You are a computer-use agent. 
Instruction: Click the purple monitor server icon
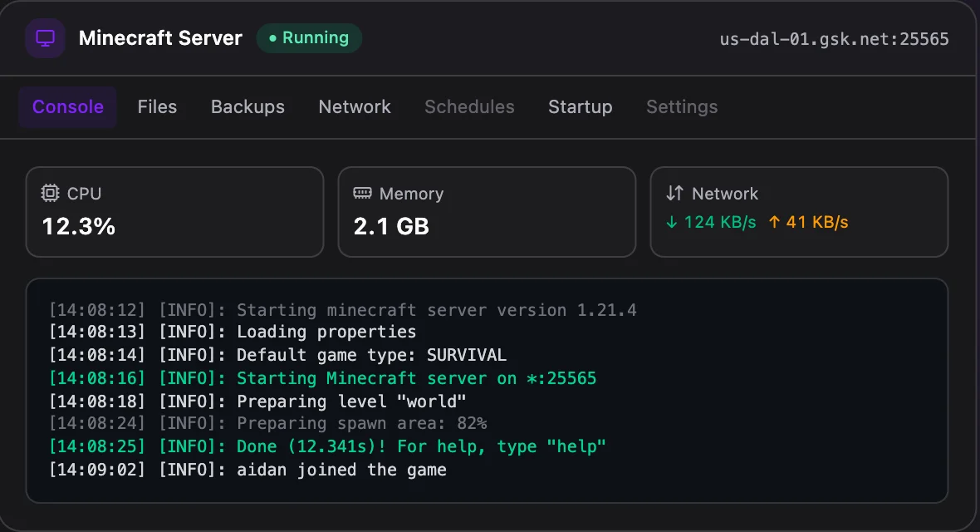coord(45,38)
